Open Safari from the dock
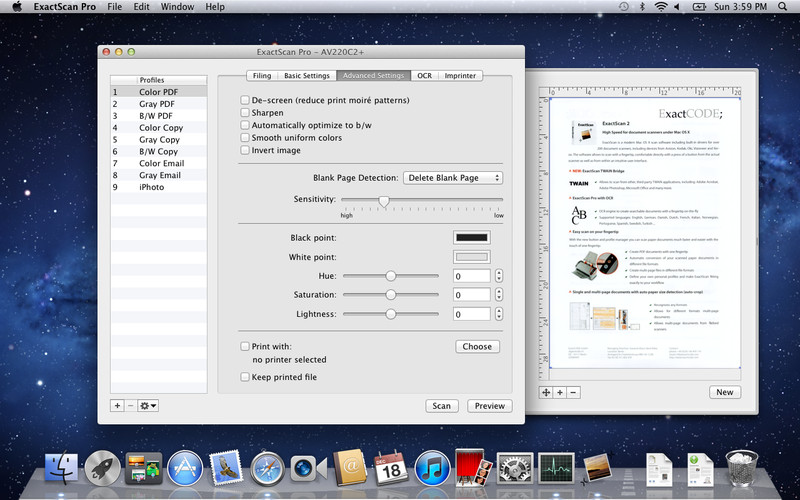Screen dimensions: 800x500 (268, 467)
